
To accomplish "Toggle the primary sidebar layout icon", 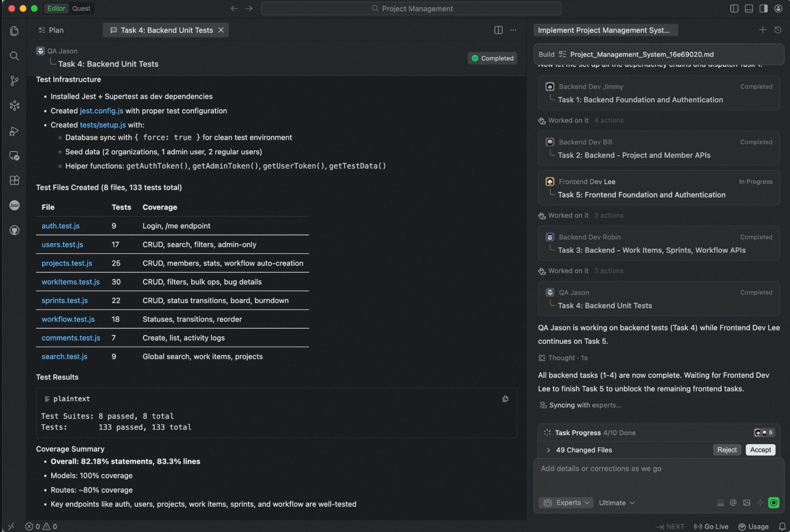I will (734, 8).
